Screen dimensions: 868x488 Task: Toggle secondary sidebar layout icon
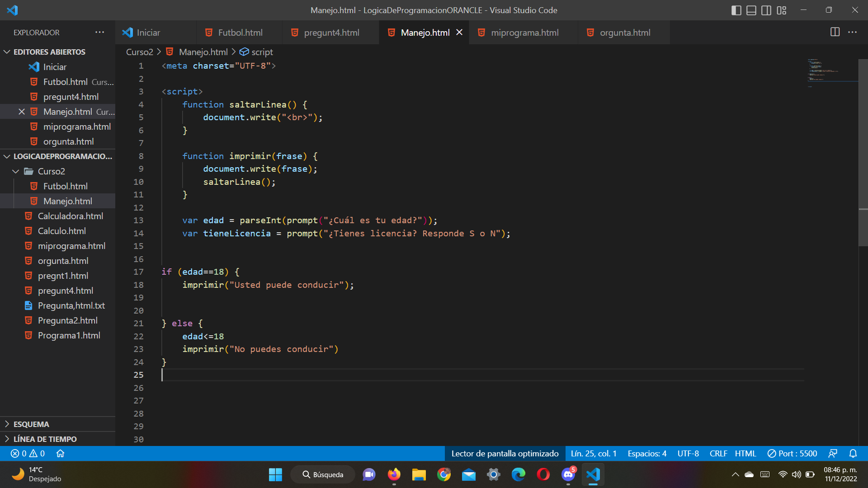(x=766, y=10)
